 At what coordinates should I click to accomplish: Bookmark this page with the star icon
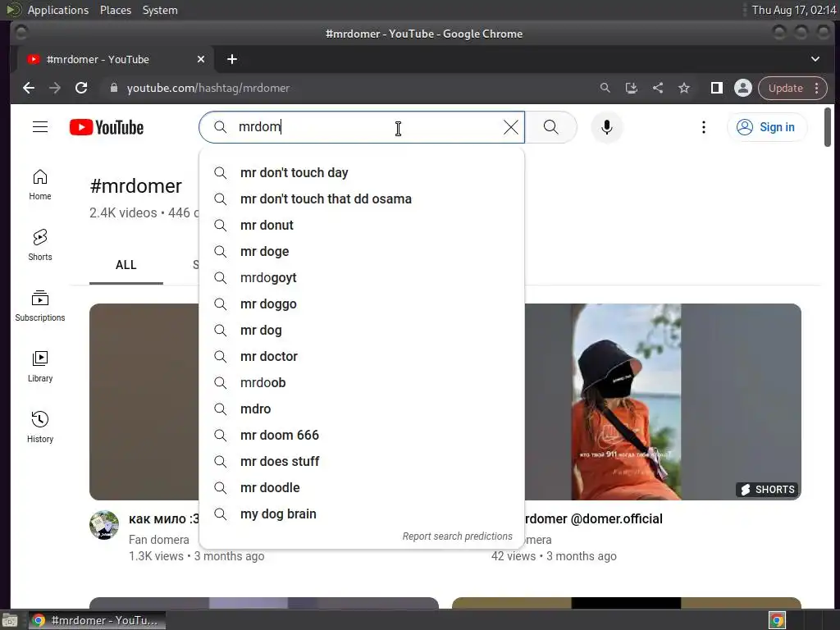click(684, 88)
